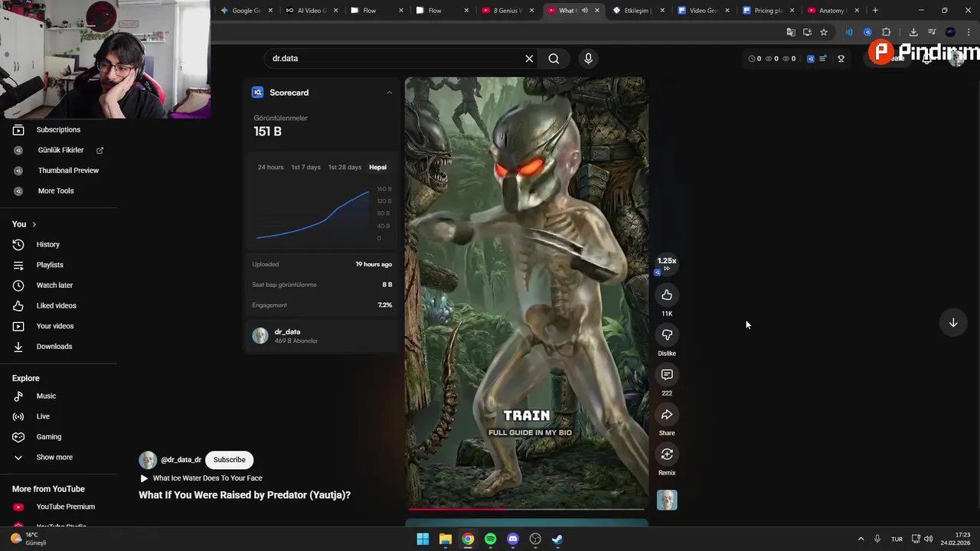The width and height of the screenshot is (980, 551).
Task: Open Chrome downloads icon in toolbar
Action: coord(913,32)
